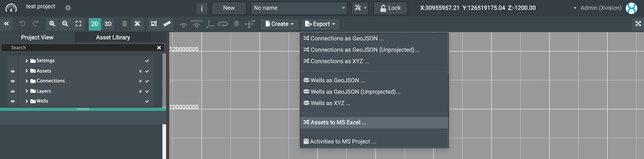Expand the Wells folder tree arrow

pos(26,101)
